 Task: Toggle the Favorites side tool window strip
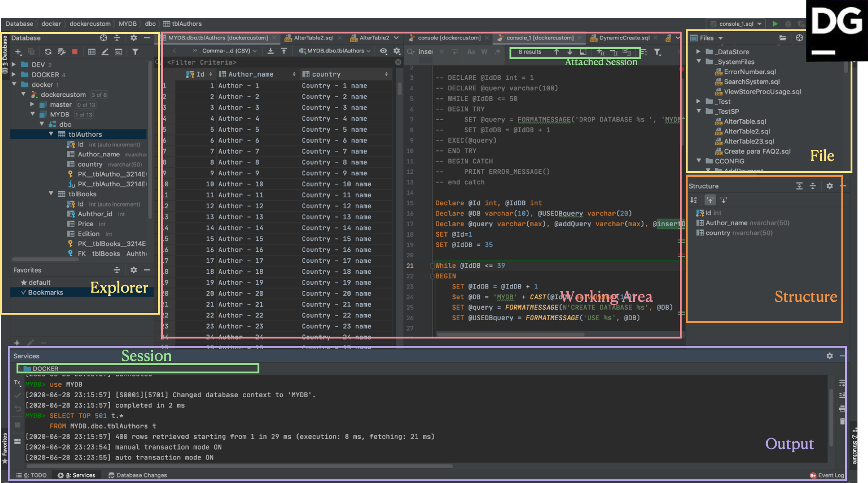click(5, 448)
